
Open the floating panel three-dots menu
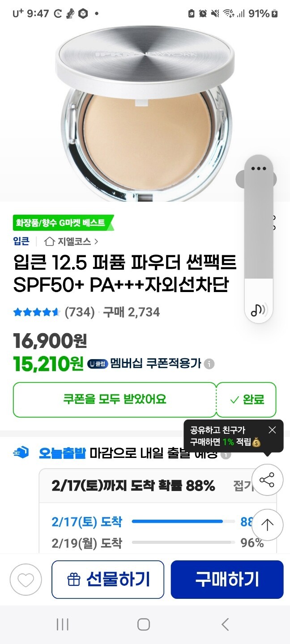tap(259, 169)
